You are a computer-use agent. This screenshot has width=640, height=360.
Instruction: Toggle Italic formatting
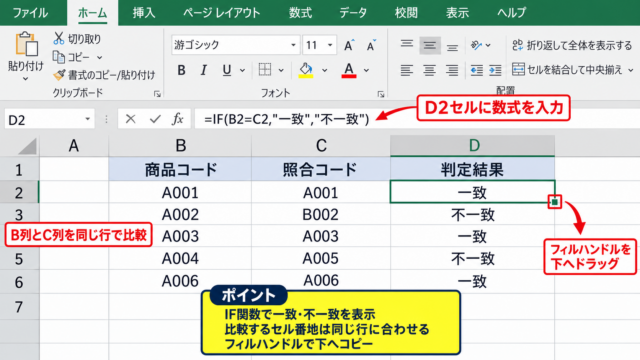[203, 70]
